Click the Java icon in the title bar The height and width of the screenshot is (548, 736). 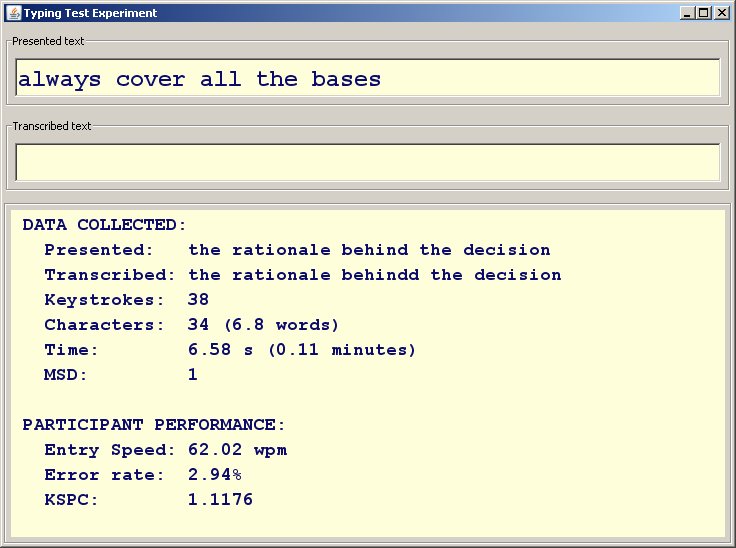(13, 13)
